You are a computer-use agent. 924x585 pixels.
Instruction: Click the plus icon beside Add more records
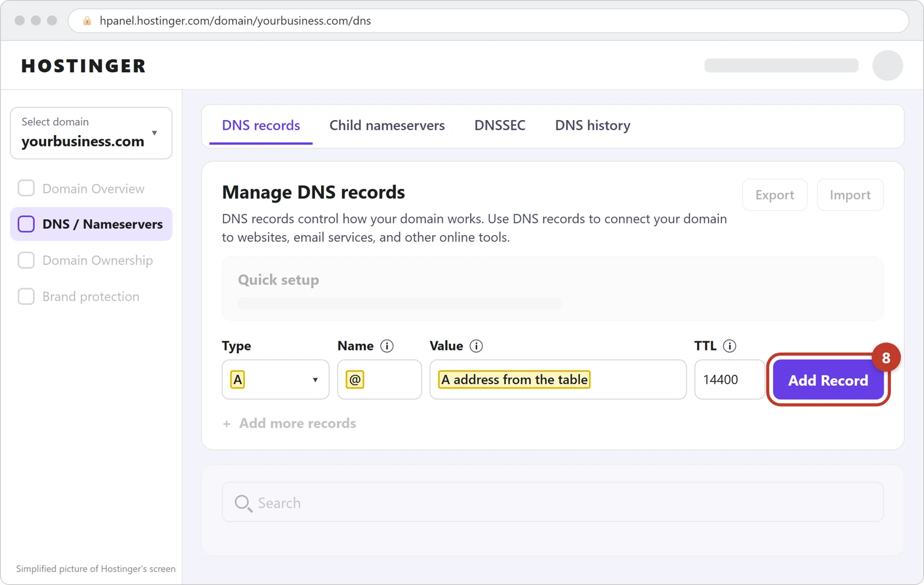point(226,424)
